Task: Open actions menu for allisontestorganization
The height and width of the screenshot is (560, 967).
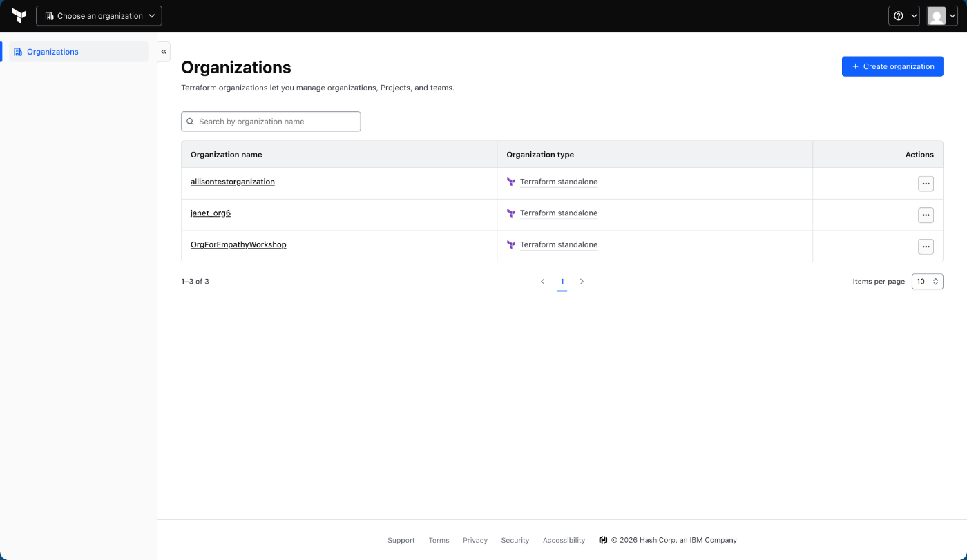Action: pos(926,184)
